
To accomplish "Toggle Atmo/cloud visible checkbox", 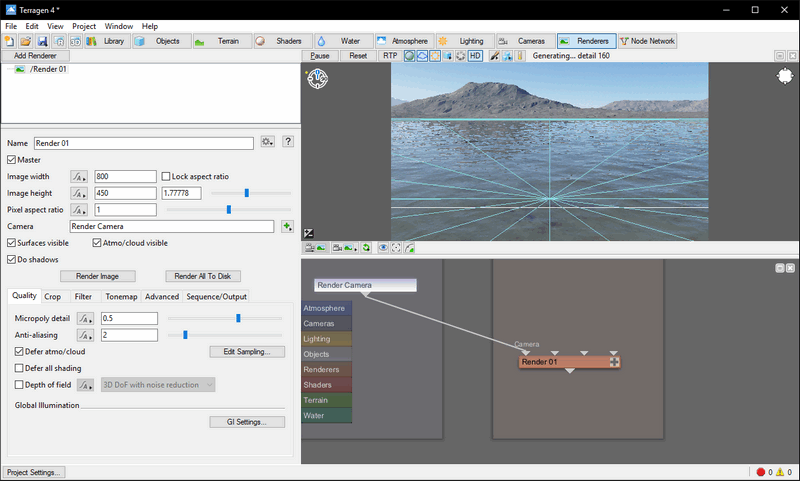I will pos(97,243).
